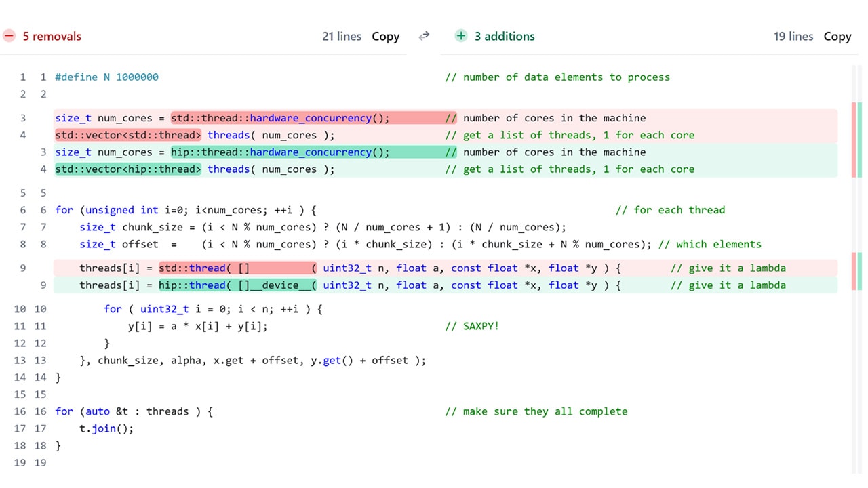Click the highlighted added hip::thread::hardware_concurrency text
Screen dimensions: 868x488
coord(280,152)
